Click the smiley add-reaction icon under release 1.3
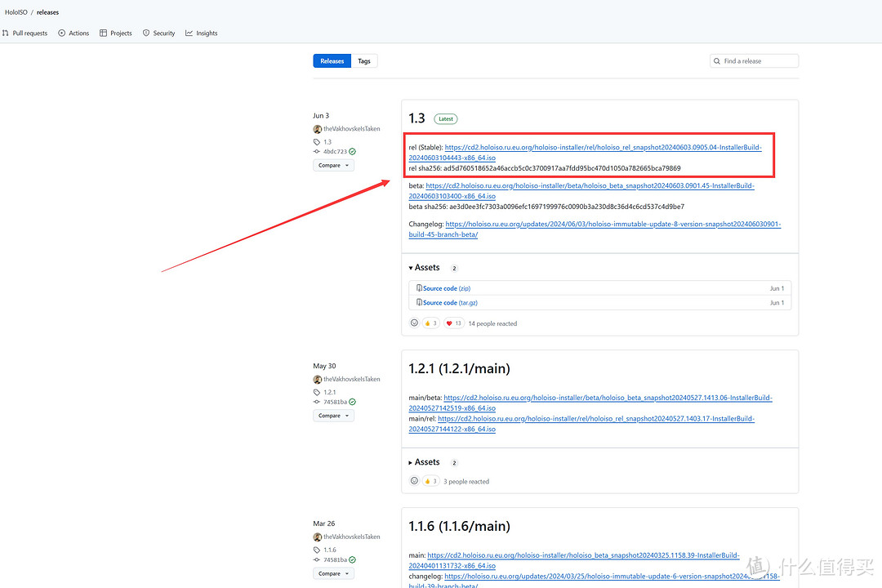 pyautogui.click(x=414, y=323)
